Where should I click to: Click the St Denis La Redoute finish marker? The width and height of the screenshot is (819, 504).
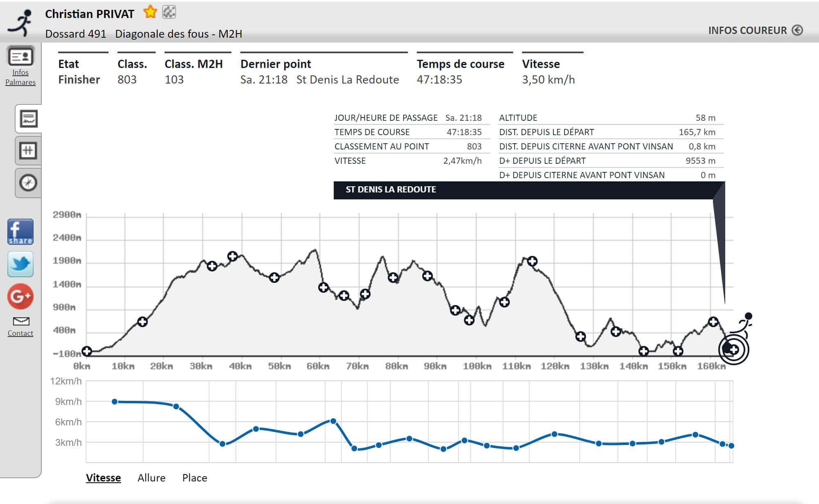click(734, 349)
